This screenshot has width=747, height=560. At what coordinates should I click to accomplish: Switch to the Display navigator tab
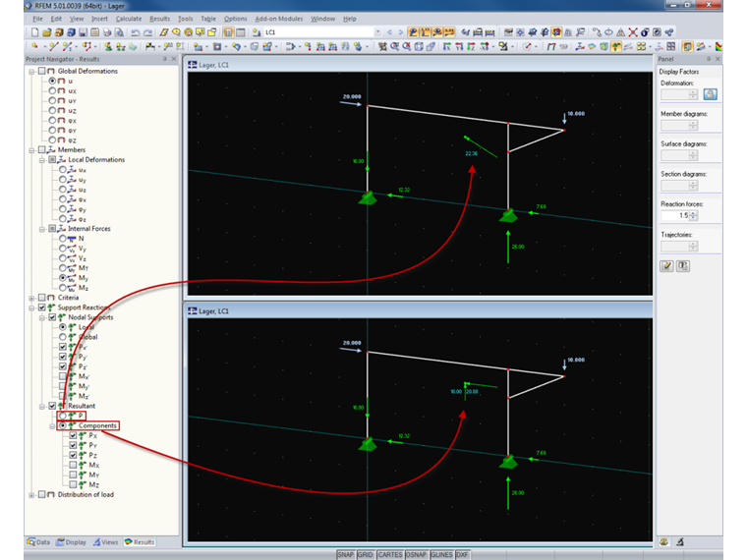click(72, 542)
